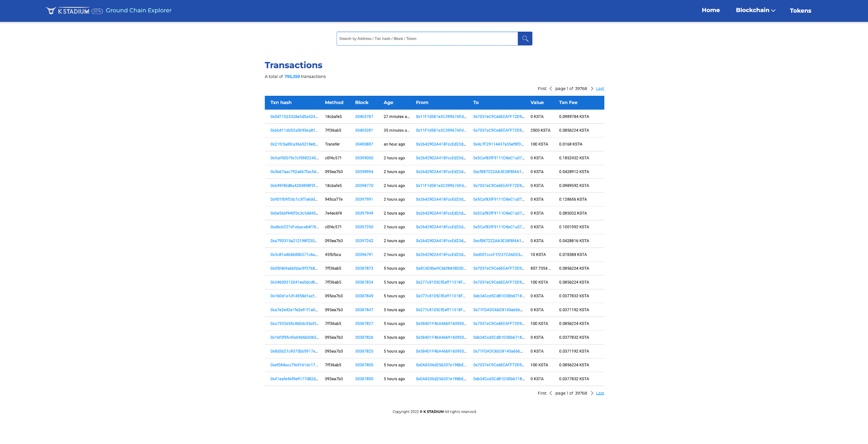
Task: Click the magnifying glass search button
Action: (525, 39)
